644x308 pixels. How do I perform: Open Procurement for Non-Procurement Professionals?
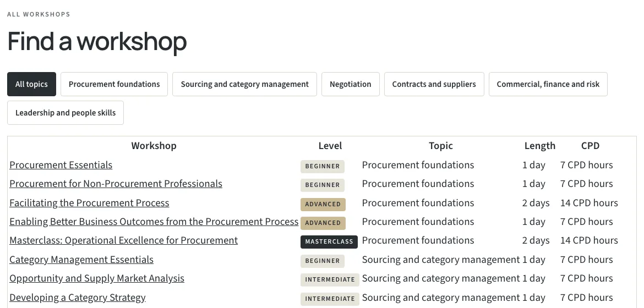[116, 184]
